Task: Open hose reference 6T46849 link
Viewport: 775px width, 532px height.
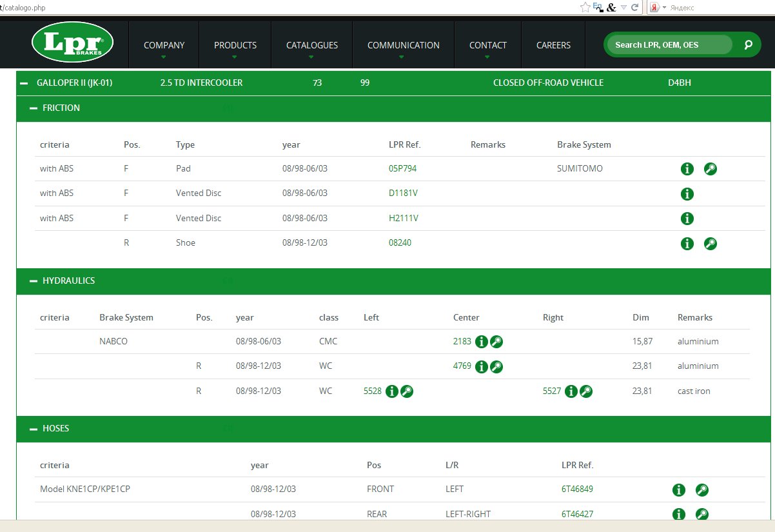Action: tap(577, 489)
